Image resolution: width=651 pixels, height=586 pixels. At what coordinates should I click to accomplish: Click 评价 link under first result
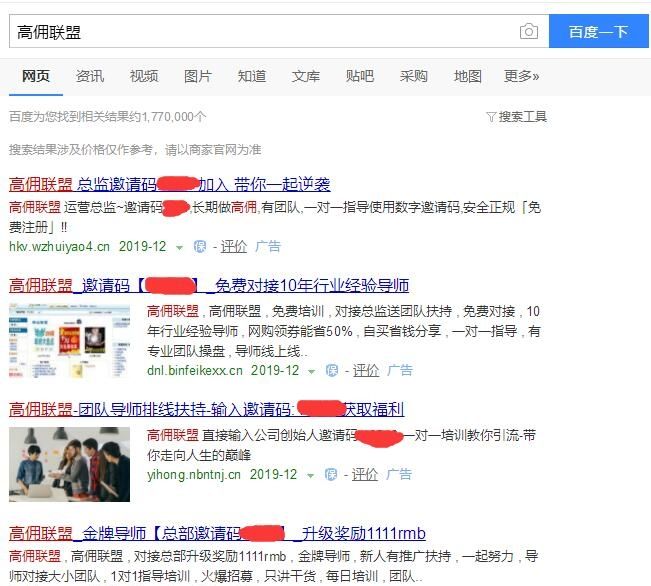(233, 247)
